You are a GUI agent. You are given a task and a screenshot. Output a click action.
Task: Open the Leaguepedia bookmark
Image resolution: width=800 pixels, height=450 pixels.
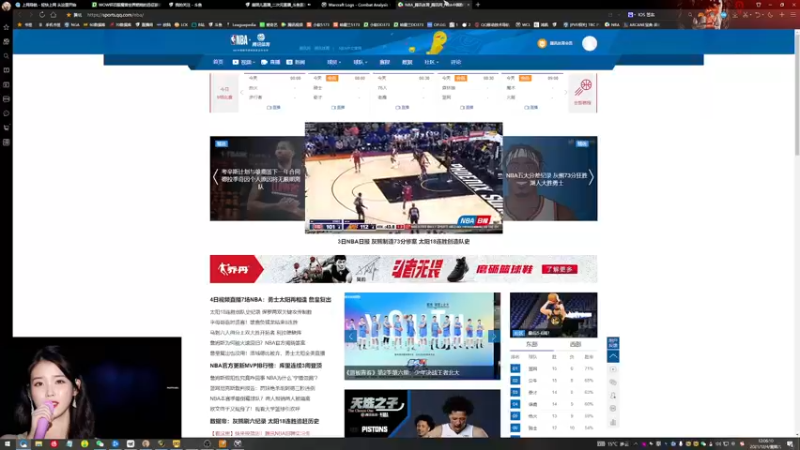tap(241, 24)
